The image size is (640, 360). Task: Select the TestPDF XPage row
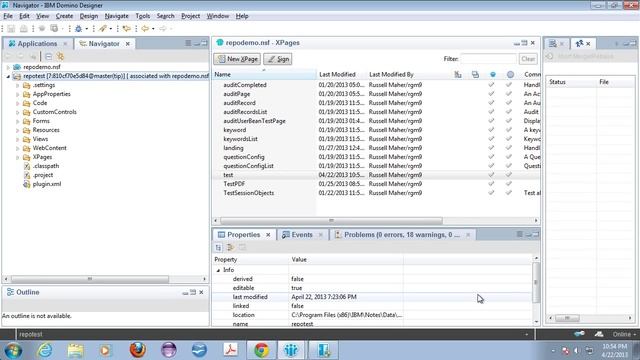point(376,184)
